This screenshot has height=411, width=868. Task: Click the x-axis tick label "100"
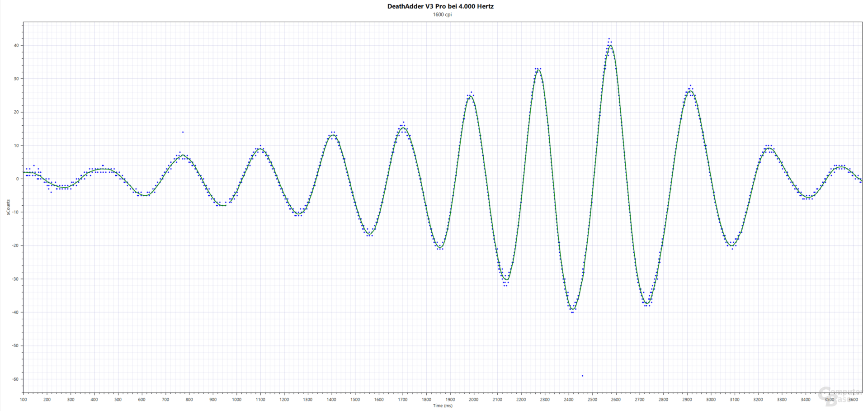click(x=24, y=400)
